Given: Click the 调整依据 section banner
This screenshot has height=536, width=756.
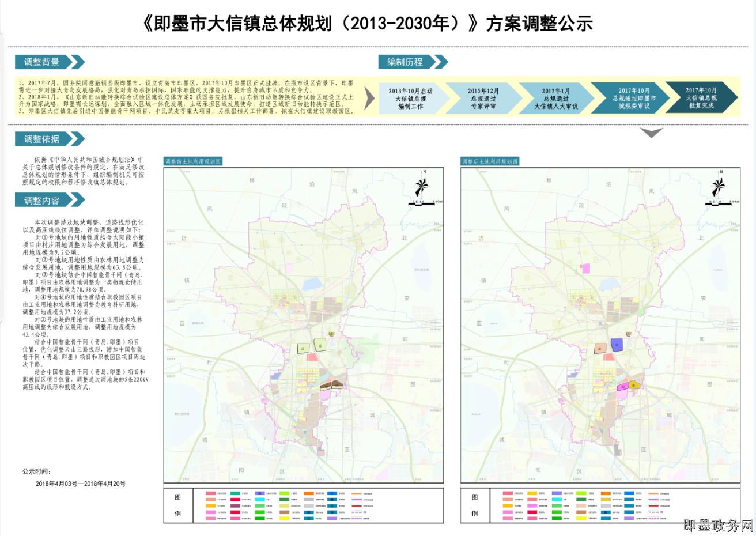Looking at the screenshot, I should pyautogui.click(x=50, y=139).
